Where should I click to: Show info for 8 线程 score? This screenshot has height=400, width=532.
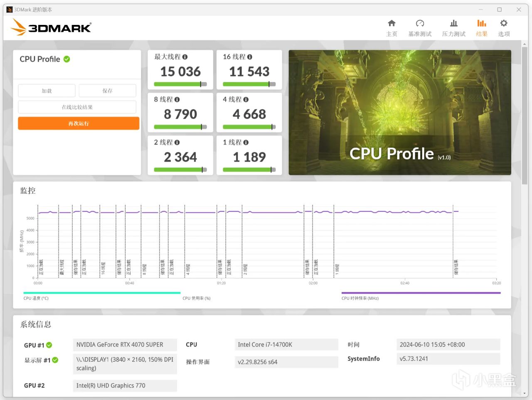tap(177, 100)
